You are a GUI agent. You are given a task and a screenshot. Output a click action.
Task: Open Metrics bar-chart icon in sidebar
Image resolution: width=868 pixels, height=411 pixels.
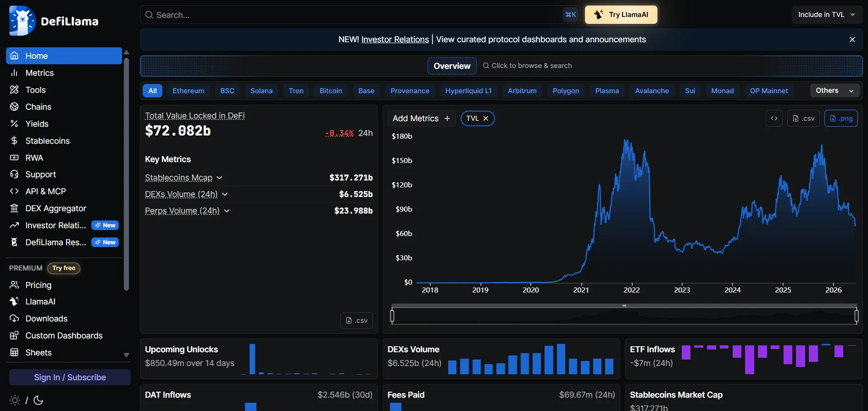coord(14,73)
